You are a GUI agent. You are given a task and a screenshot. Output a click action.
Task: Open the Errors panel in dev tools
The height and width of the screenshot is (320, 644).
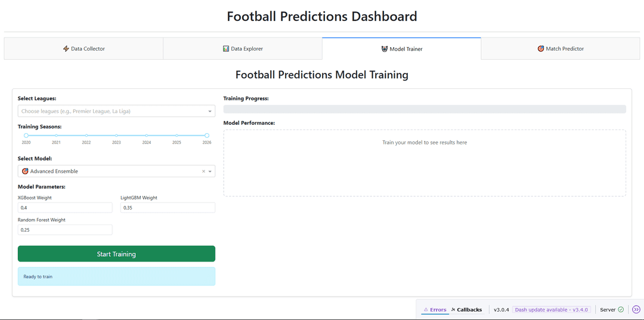435,310
